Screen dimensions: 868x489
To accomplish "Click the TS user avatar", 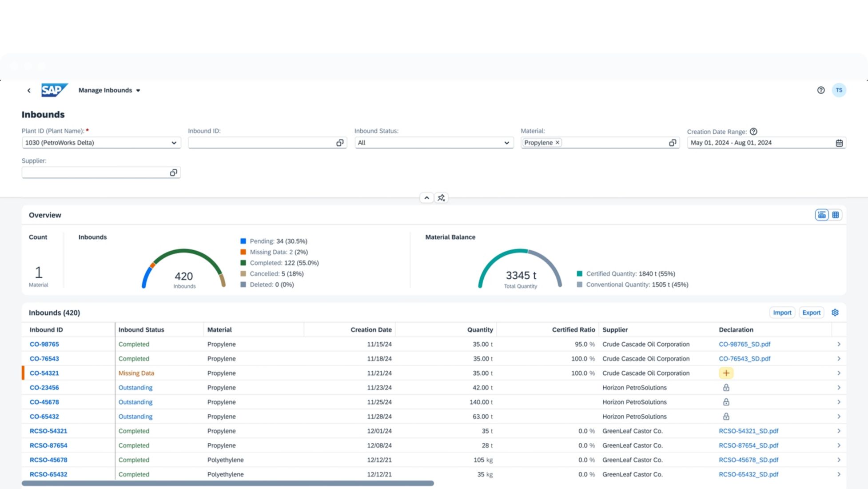I will 839,90.
